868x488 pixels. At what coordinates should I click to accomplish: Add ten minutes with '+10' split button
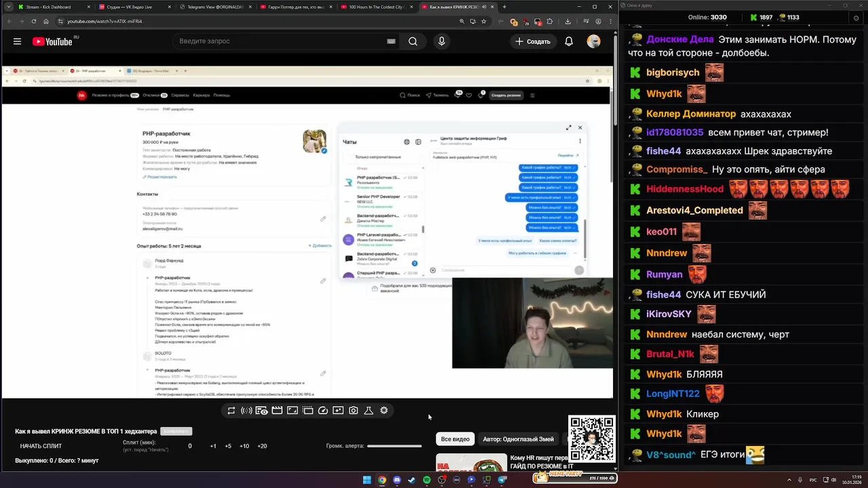point(244,446)
